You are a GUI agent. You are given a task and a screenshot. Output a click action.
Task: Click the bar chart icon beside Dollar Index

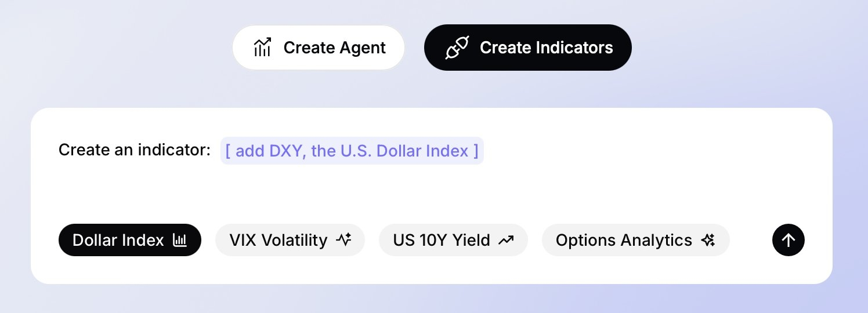tap(180, 240)
